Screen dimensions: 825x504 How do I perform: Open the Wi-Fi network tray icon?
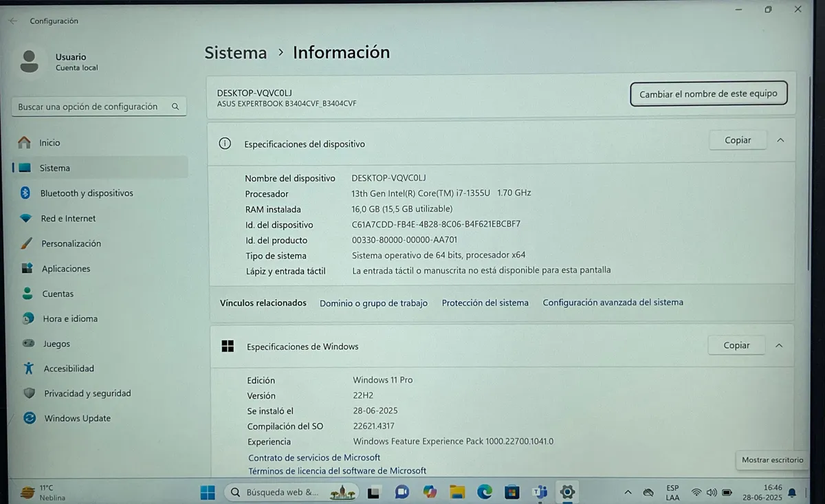(696, 492)
